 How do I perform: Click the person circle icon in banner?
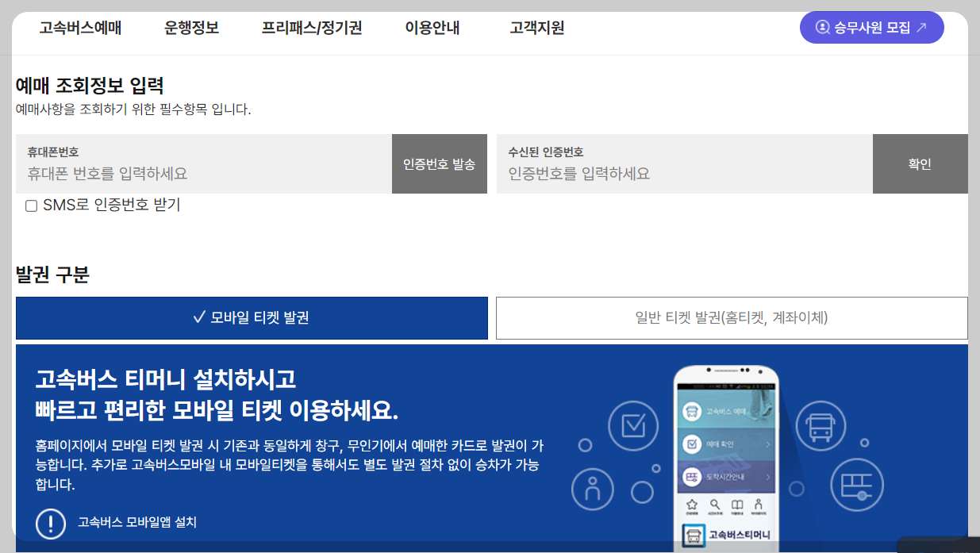point(593,490)
